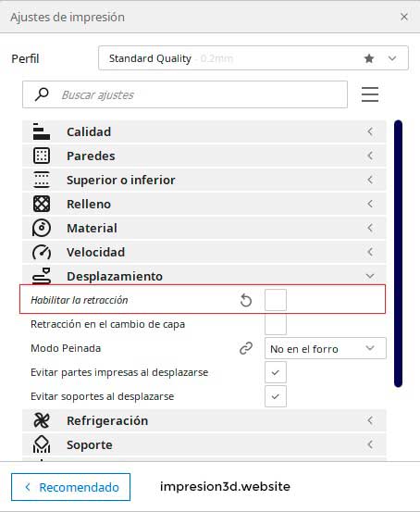Open the settings visibility hamburger menu
420x512 pixels.
[x=370, y=94]
